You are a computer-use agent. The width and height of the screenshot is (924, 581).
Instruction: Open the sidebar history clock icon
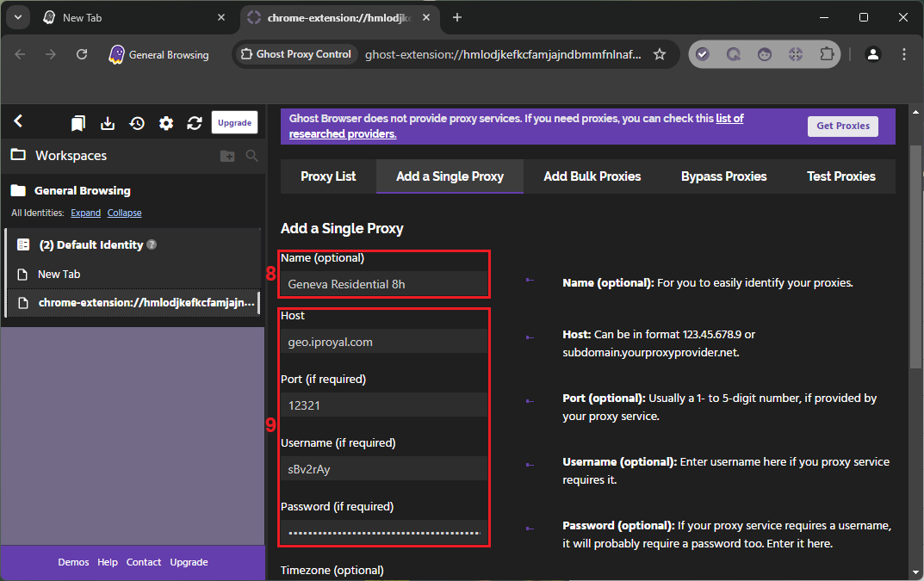click(x=137, y=123)
